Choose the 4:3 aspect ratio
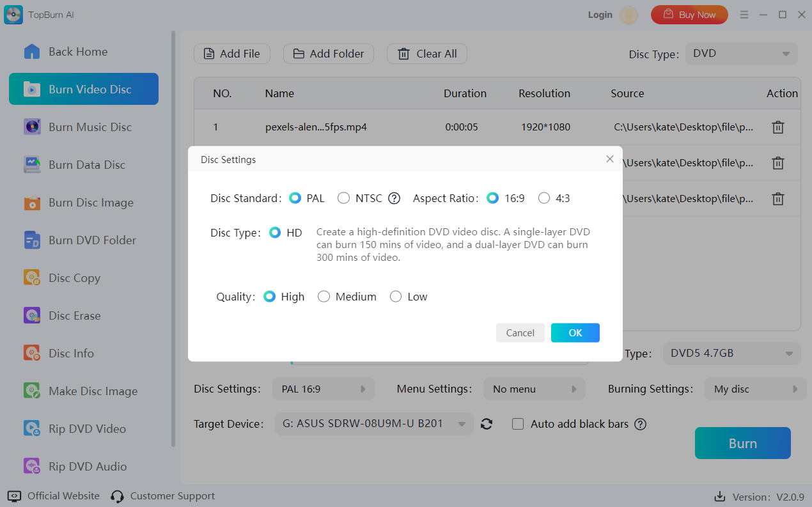812x507 pixels. [544, 198]
